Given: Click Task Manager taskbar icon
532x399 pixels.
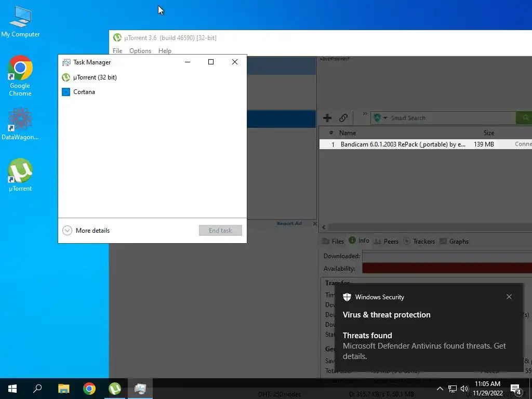Looking at the screenshot, I should pos(140,389).
